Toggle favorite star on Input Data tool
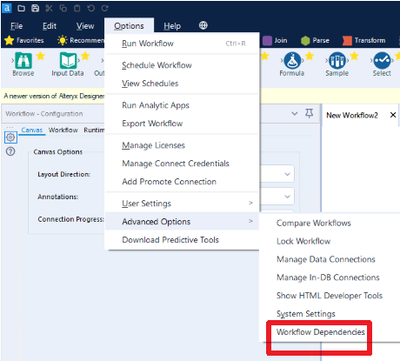The width and height of the screenshot is (400, 361). click(85, 56)
